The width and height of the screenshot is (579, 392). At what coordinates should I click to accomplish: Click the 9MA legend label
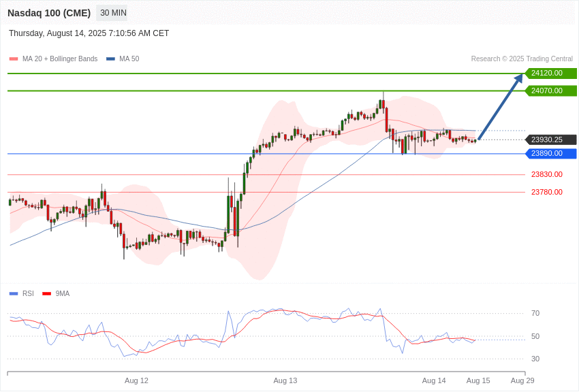click(x=63, y=294)
